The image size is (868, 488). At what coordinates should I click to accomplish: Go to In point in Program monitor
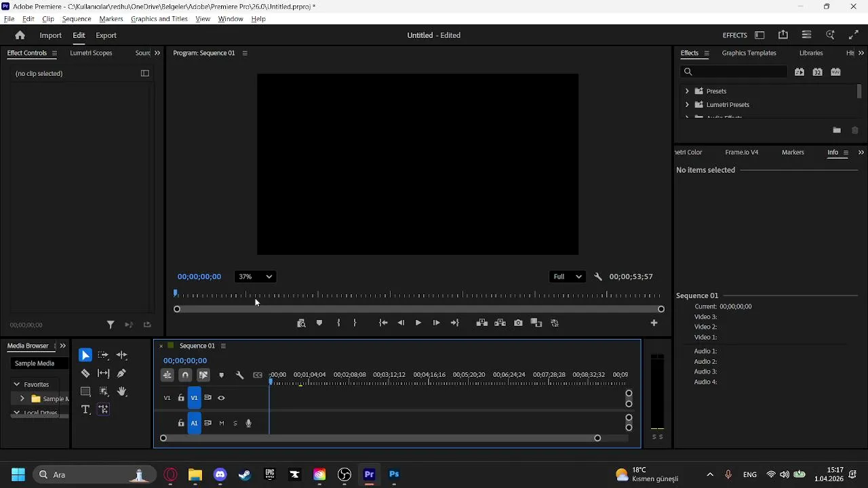[383, 323]
